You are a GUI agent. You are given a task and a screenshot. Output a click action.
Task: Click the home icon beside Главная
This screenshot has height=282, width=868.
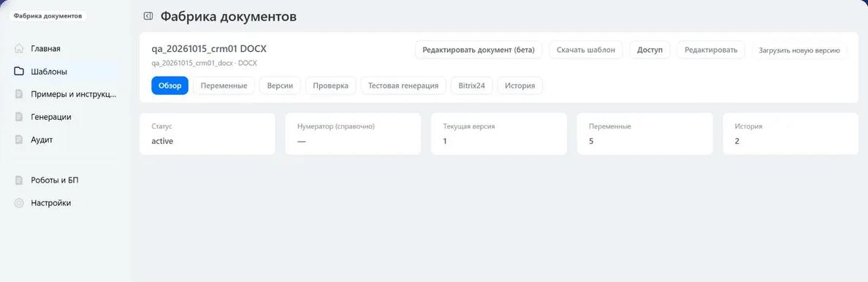[19, 48]
